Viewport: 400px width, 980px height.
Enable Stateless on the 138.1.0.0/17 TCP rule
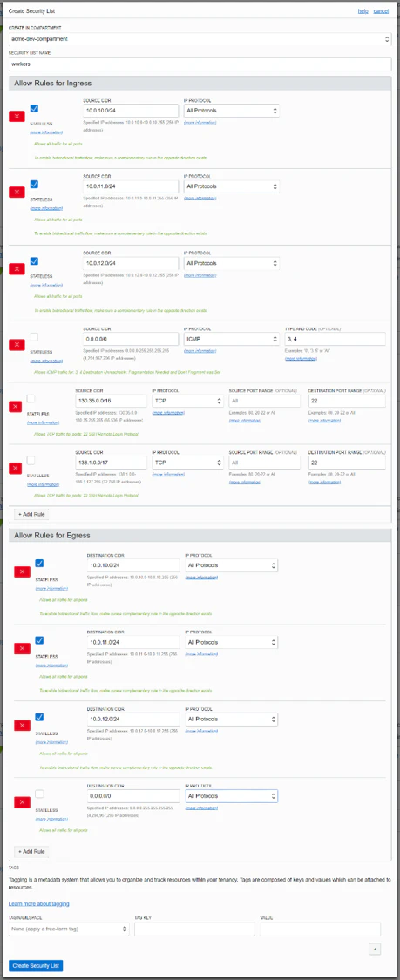31,460
